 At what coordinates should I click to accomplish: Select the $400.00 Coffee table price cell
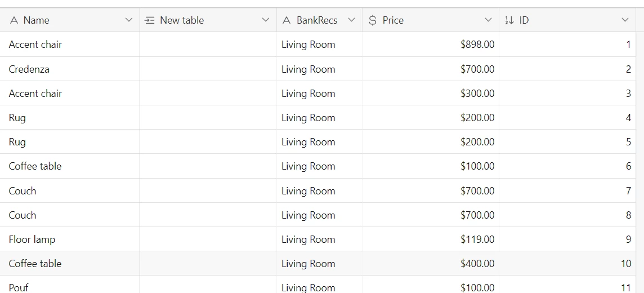[x=431, y=263]
